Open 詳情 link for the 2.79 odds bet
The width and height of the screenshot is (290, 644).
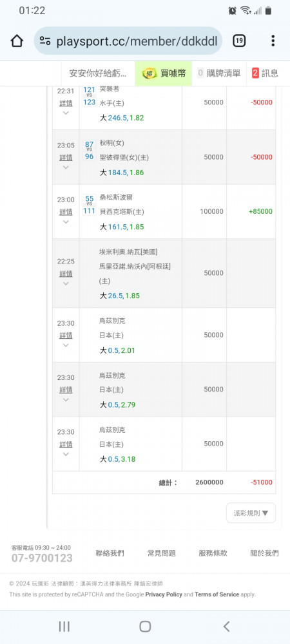pos(66,390)
